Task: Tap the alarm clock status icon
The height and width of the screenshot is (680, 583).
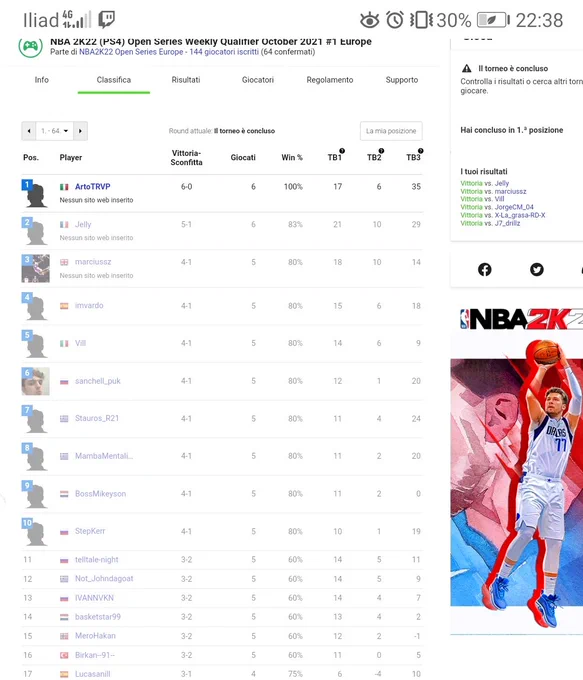Action: (395, 20)
